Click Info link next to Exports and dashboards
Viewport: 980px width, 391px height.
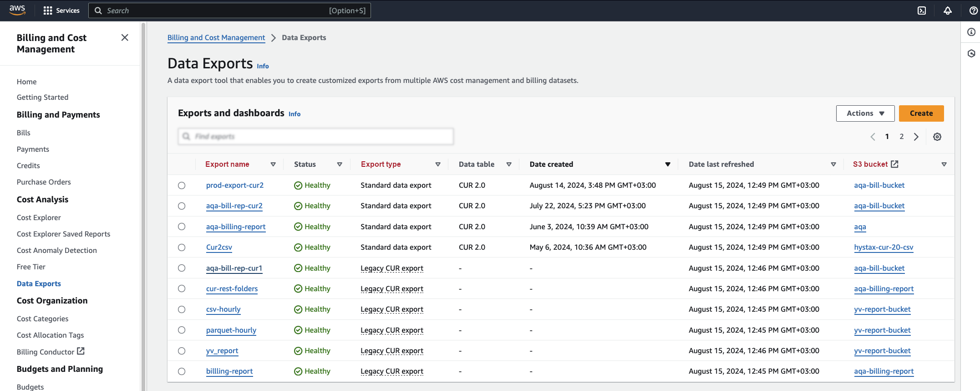coord(295,114)
